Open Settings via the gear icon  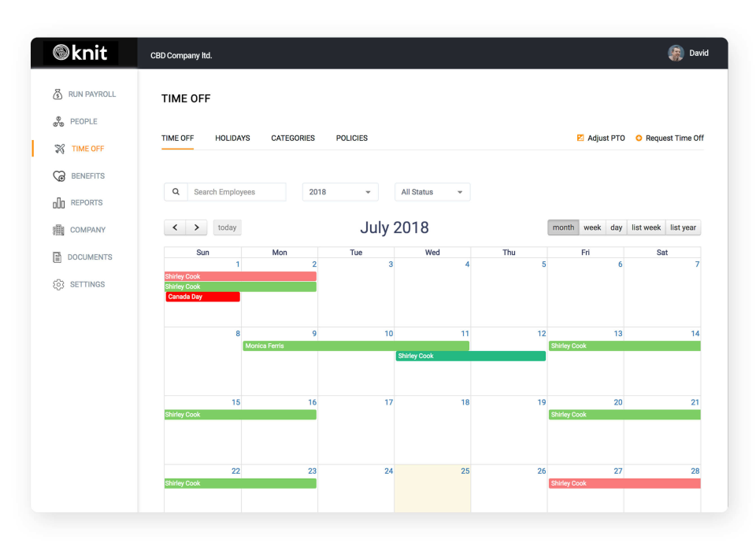pos(58,284)
